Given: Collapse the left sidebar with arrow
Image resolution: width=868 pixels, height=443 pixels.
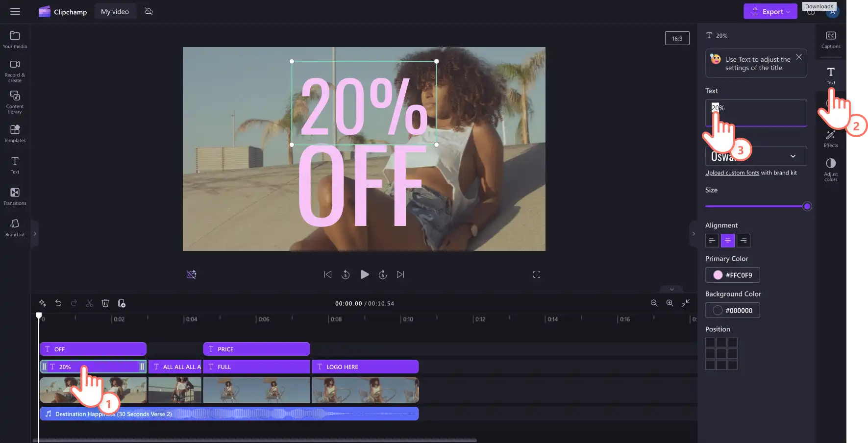Looking at the screenshot, I should point(35,234).
